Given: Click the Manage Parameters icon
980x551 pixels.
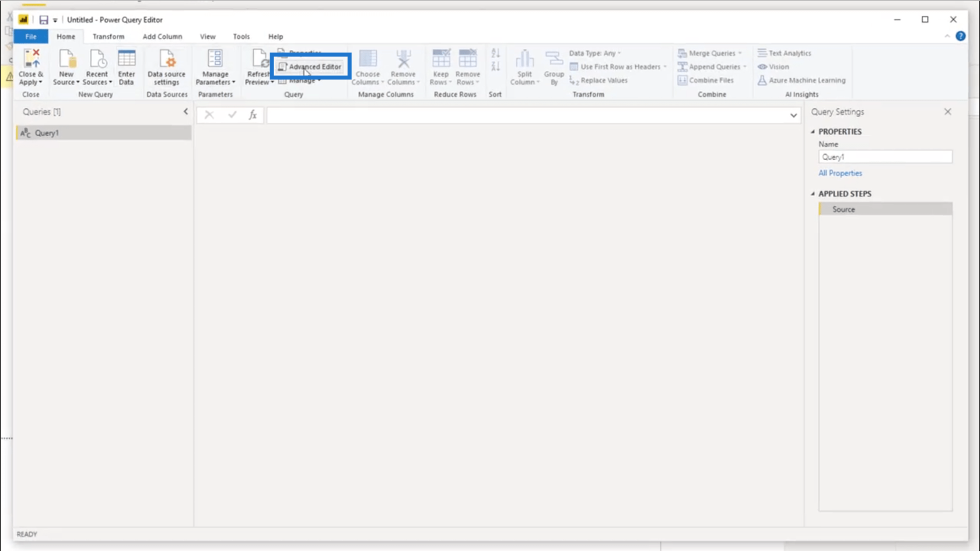Looking at the screenshot, I should click(x=215, y=60).
